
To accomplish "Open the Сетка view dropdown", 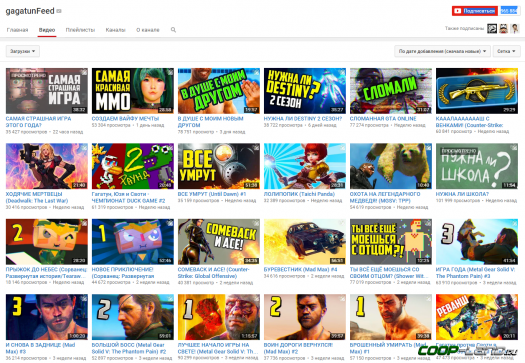I will point(506,51).
